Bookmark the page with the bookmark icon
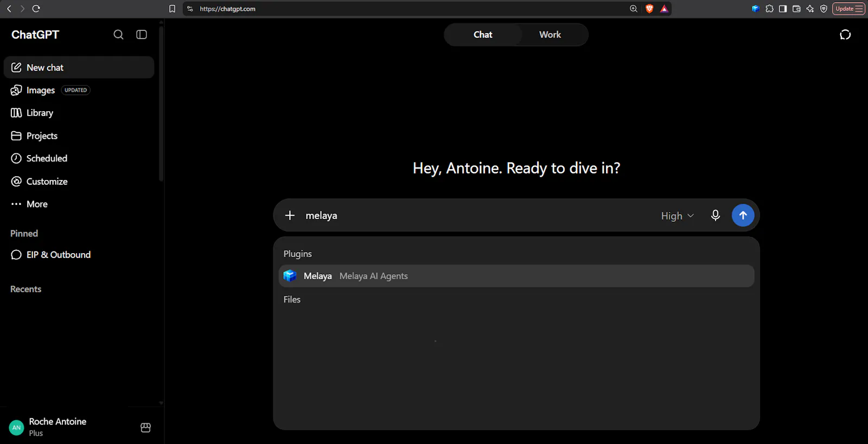The height and width of the screenshot is (444, 868). coord(173,9)
